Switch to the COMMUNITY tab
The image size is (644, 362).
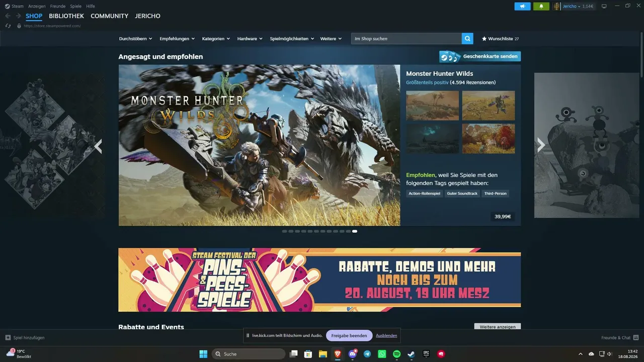pyautogui.click(x=110, y=16)
